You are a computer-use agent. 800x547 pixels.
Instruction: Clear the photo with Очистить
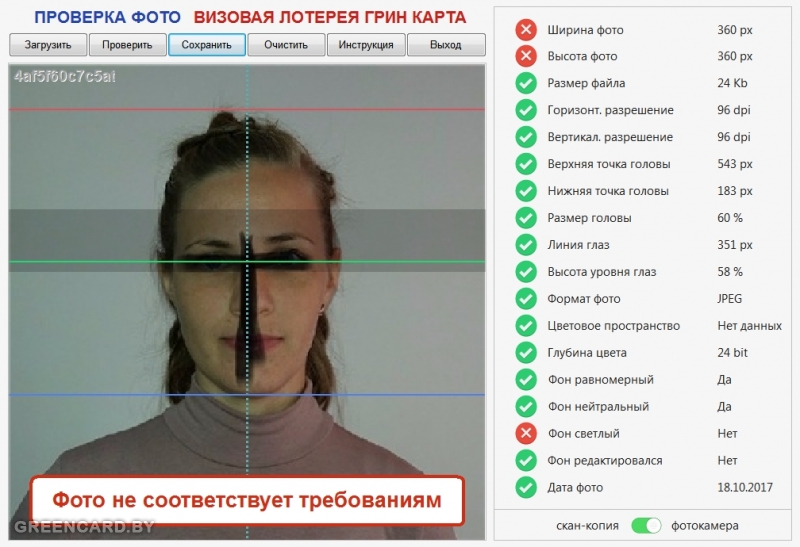pyautogui.click(x=286, y=45)
